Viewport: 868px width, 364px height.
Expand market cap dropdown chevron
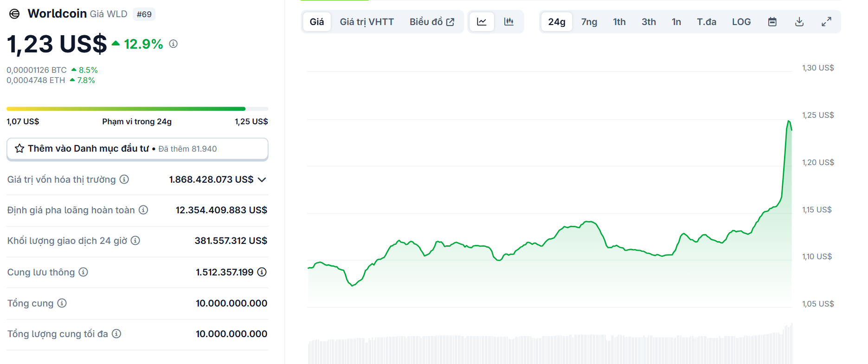262,180
